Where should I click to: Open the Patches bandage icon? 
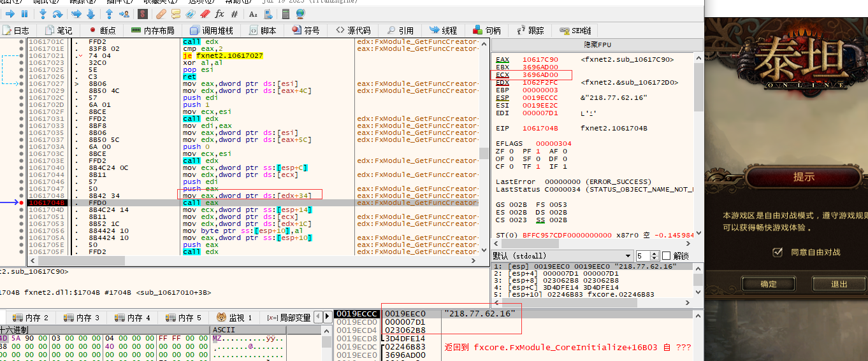[x=161, y=13]
